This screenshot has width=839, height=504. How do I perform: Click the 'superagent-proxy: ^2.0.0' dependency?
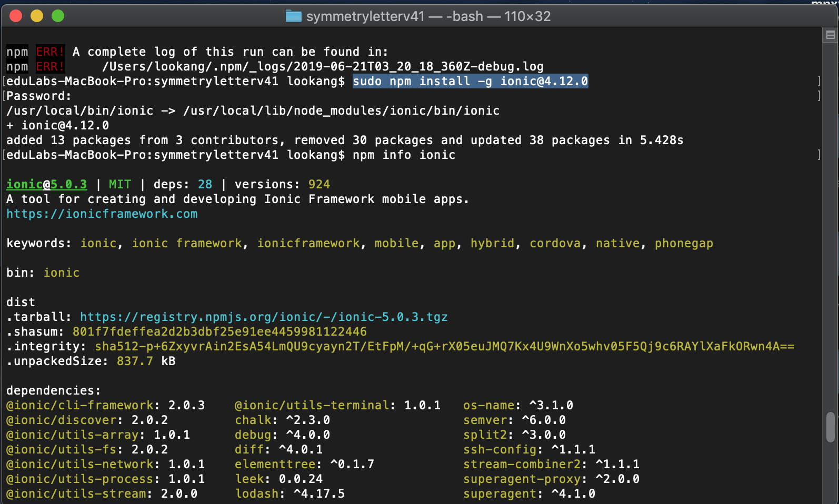[x=552, y=479]
